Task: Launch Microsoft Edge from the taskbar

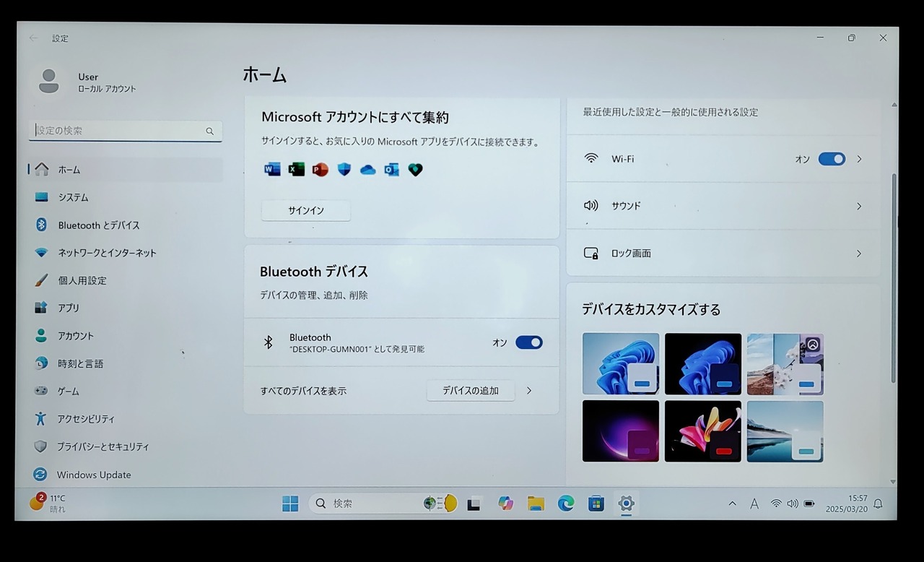Action: [566, 503]
